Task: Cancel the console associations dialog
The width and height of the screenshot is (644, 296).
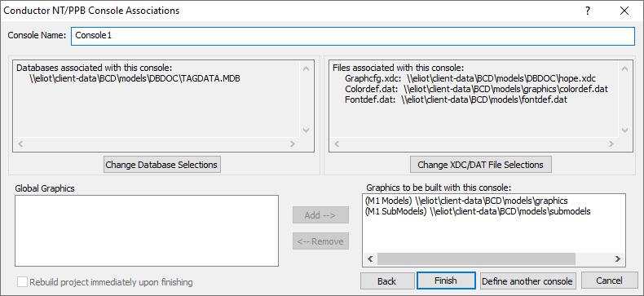Action: click(609, 281)
